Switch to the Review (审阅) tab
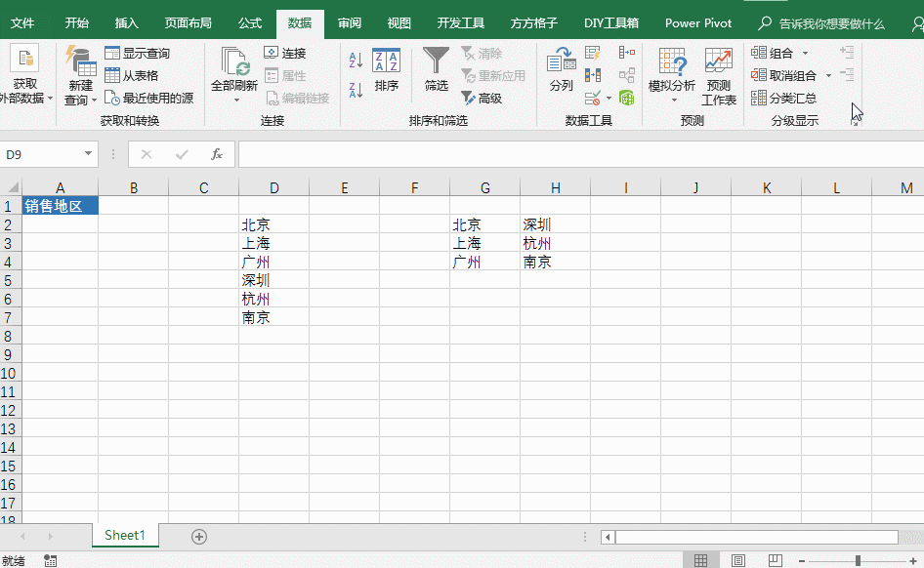Screen dimensions: 924x568 pos(350,23)
